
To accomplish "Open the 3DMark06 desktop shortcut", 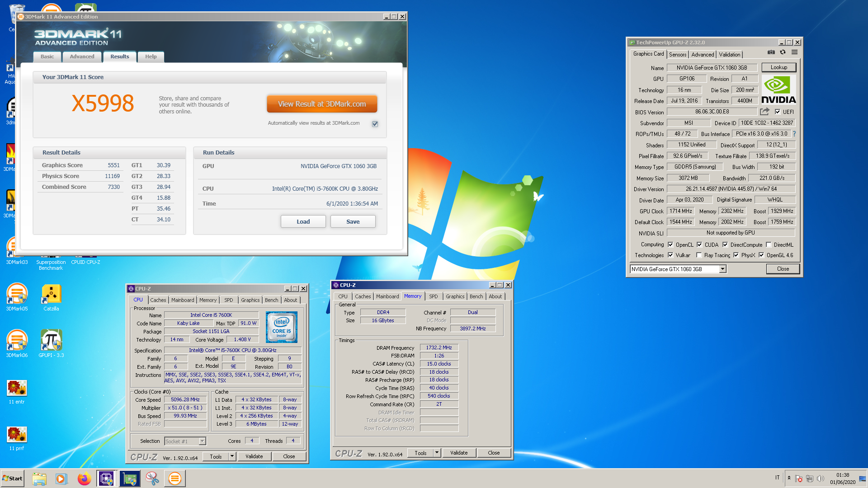I will point(17,343).
